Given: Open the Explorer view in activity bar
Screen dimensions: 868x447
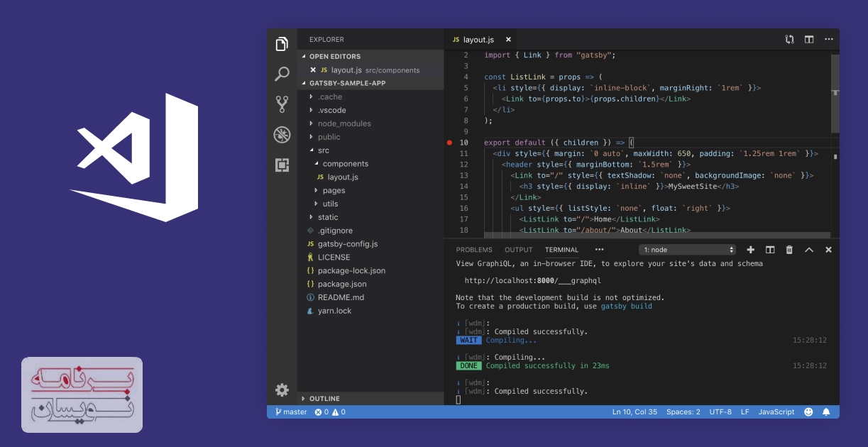Looking at the screenshot, I should pos(282,44).
